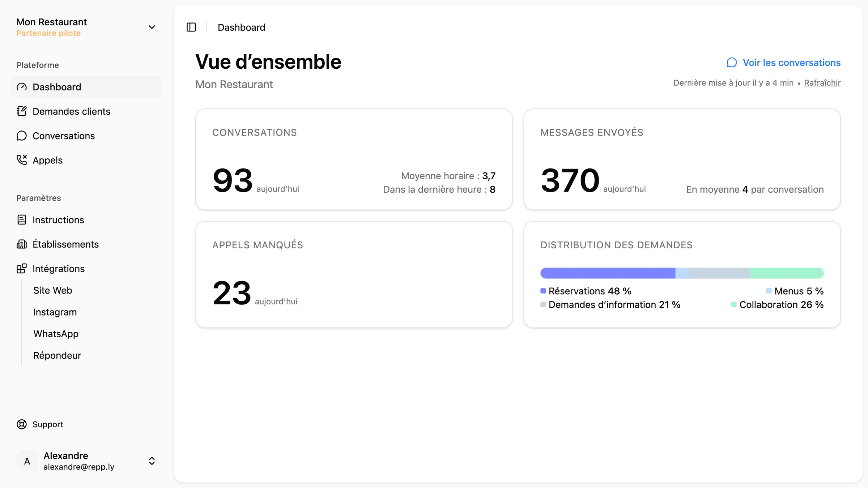Viewport: 868px width, 488px height.
Task: Open Voir les conversations
Action: (x=791, y=63)
